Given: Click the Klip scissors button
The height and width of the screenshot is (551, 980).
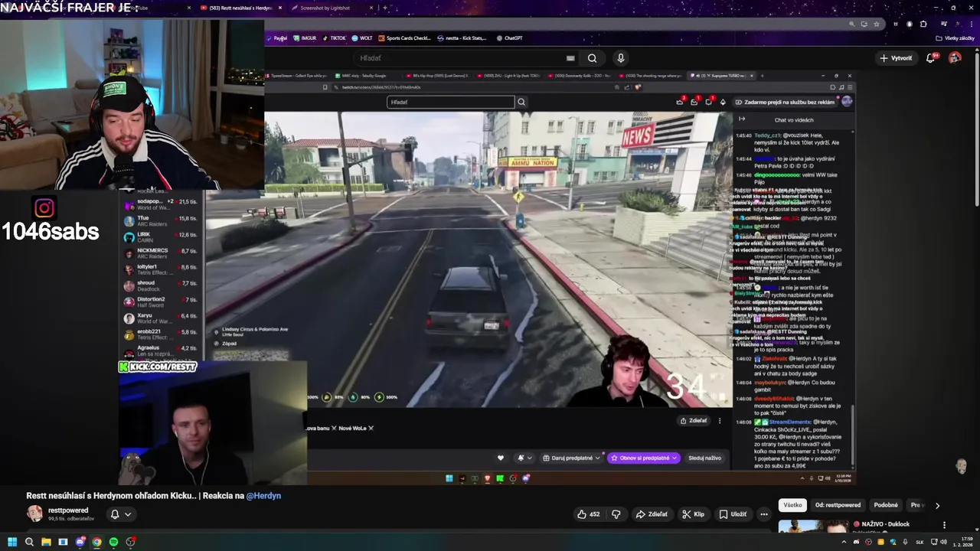Looking at the screenshot, I should click(x=693, y=514).
